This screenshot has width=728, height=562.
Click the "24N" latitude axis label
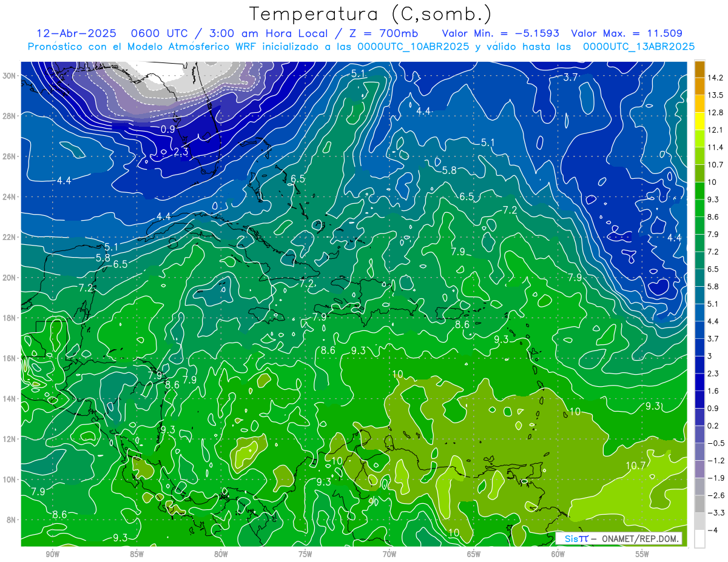(x=9, y=197)
